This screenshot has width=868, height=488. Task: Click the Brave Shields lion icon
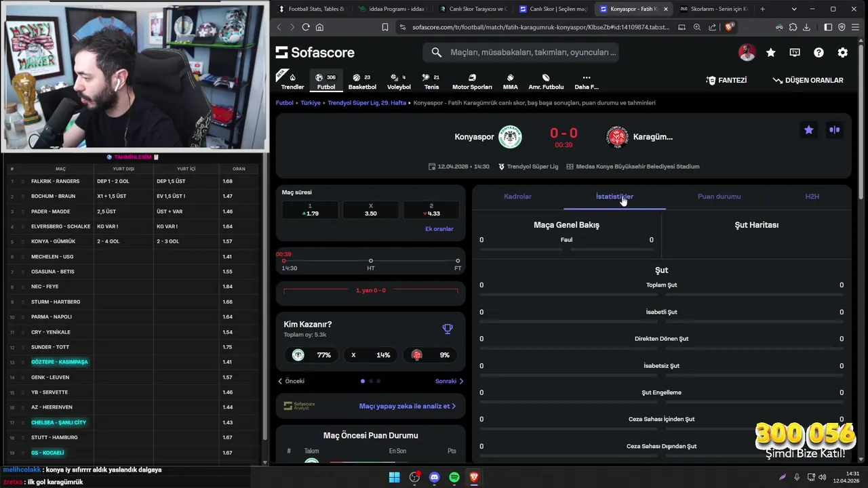pyautogui.click(x=730, y=27)
